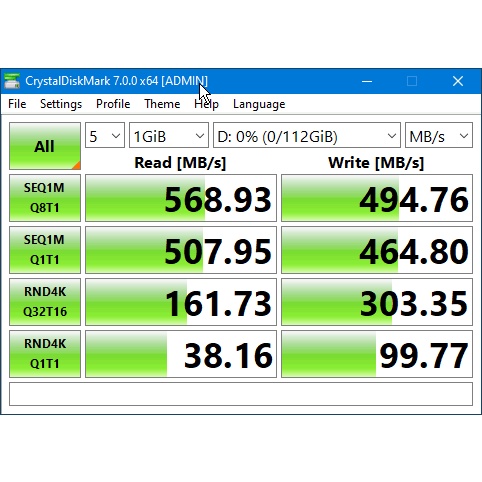Screen dimensions: 482x482
Task: Click the 303.35 write result
Action: (x=377, y=302)
